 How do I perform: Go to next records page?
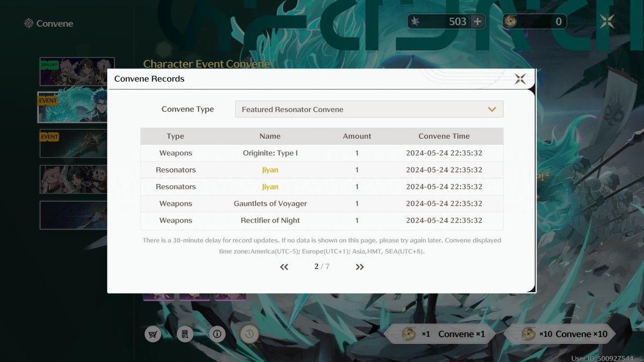click(360, 267)
